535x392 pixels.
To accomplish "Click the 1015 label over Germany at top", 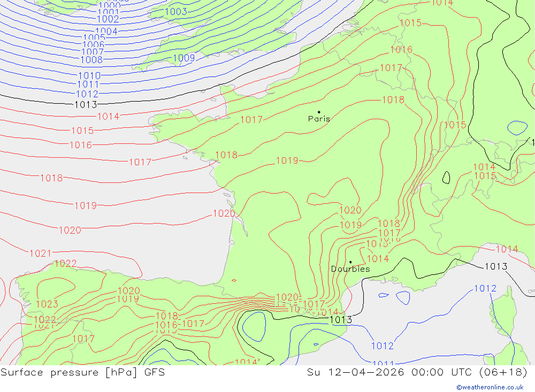I will 411,23.
